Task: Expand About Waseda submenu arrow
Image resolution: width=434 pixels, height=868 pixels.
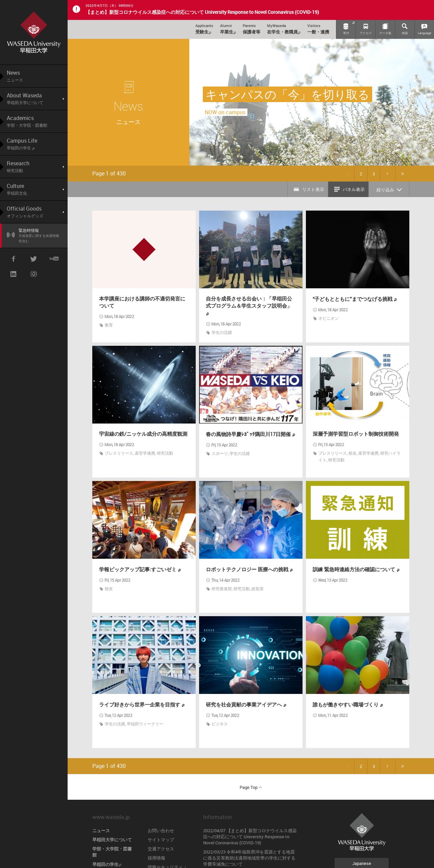Action: tap(63, 99)
